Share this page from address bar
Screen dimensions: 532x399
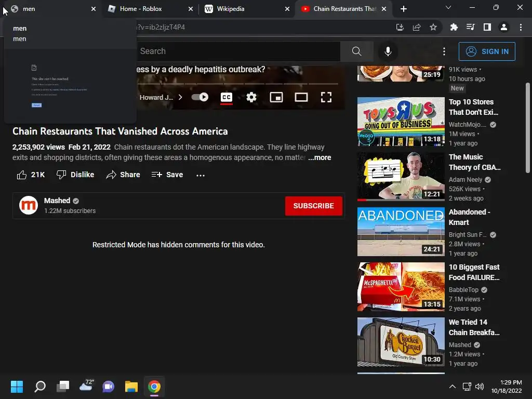click(x=417, y=27)
